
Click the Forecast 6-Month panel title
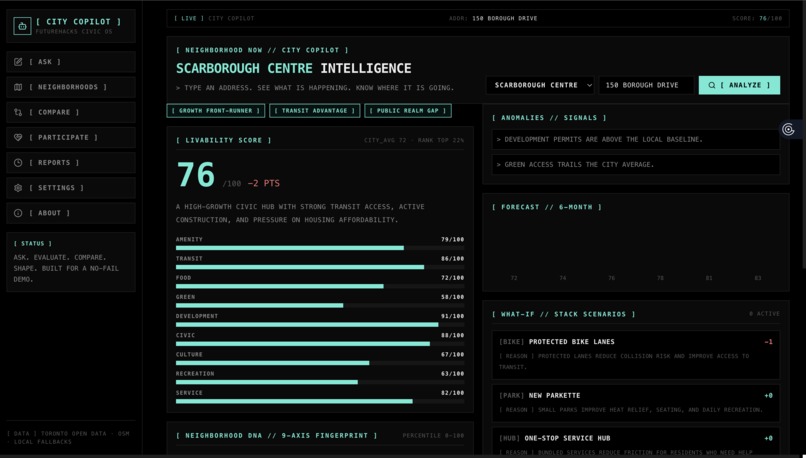547,207
